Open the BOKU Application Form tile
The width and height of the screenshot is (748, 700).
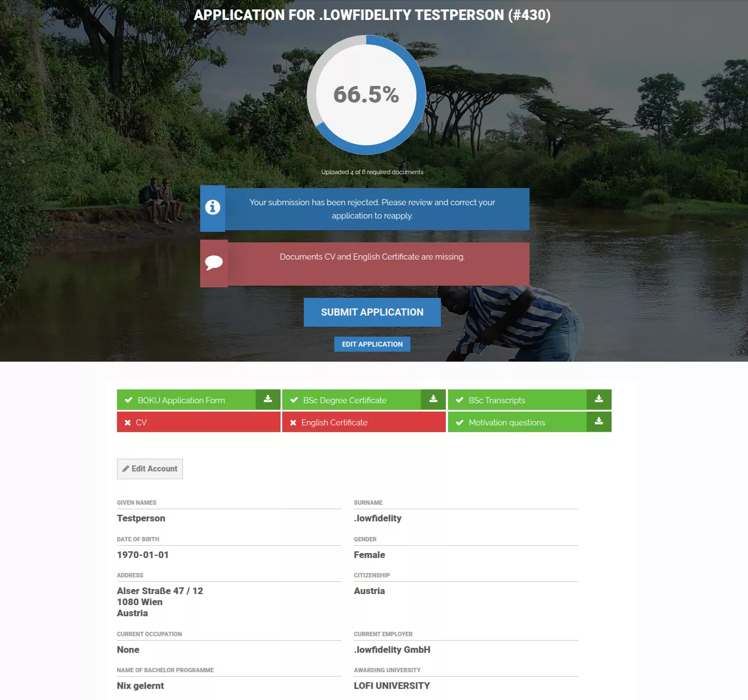click(x=185, y=399)
